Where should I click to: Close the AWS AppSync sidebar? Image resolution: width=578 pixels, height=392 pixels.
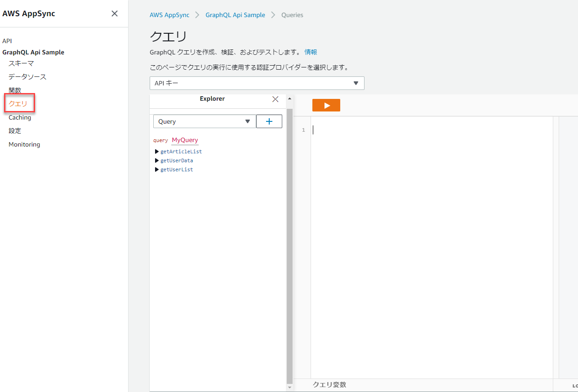tap(114, 13)
